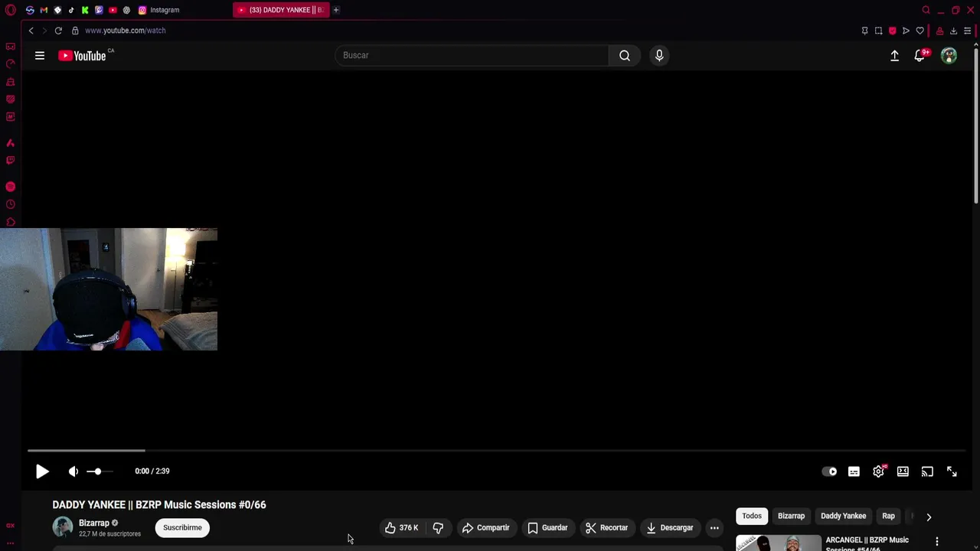Screen dimensions: 980x551
Task: Open the Bizarrap channel name link
Action: pos(94,523)
